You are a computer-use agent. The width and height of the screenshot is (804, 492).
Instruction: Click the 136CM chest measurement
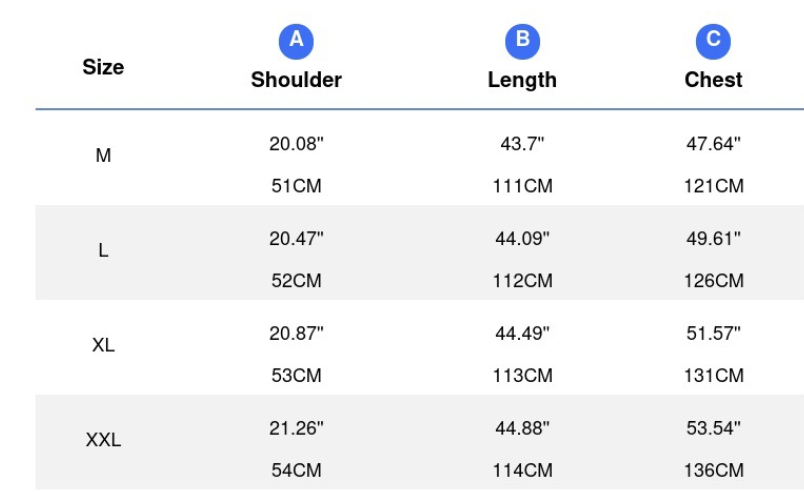click(713, 470)
